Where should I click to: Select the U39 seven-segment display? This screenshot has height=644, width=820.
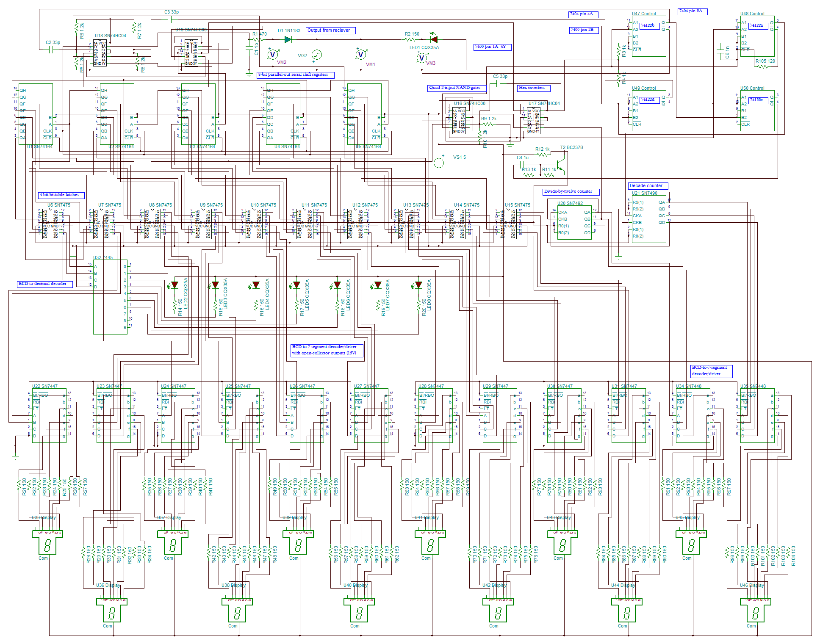point(298,542)
